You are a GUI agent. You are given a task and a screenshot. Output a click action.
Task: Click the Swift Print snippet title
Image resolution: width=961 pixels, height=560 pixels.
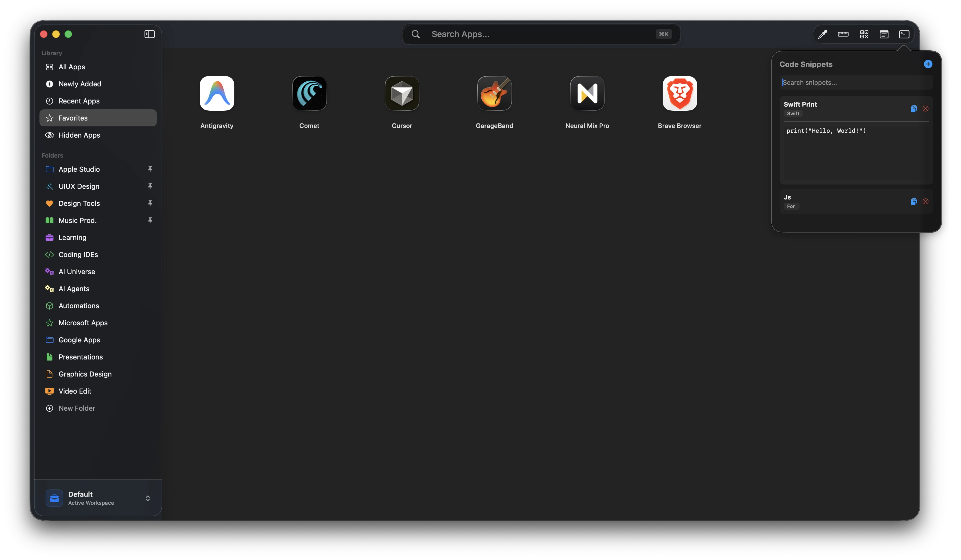coord(800,104)
